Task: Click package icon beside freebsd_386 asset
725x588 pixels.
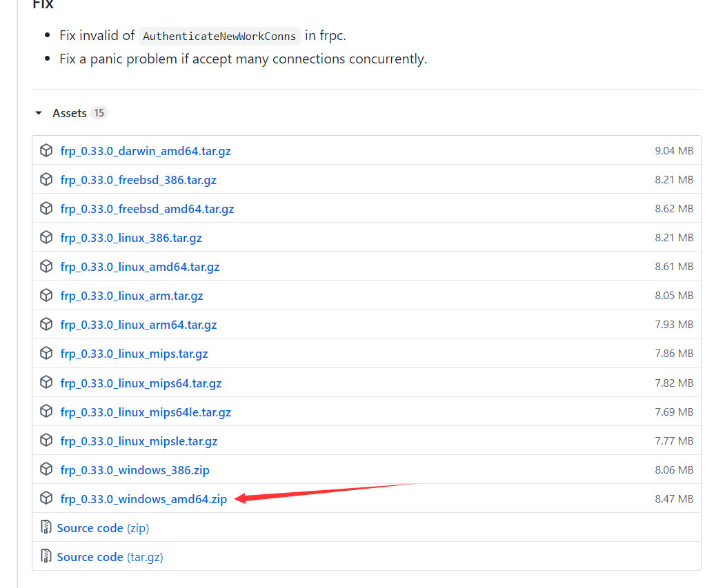Action: 46,179
